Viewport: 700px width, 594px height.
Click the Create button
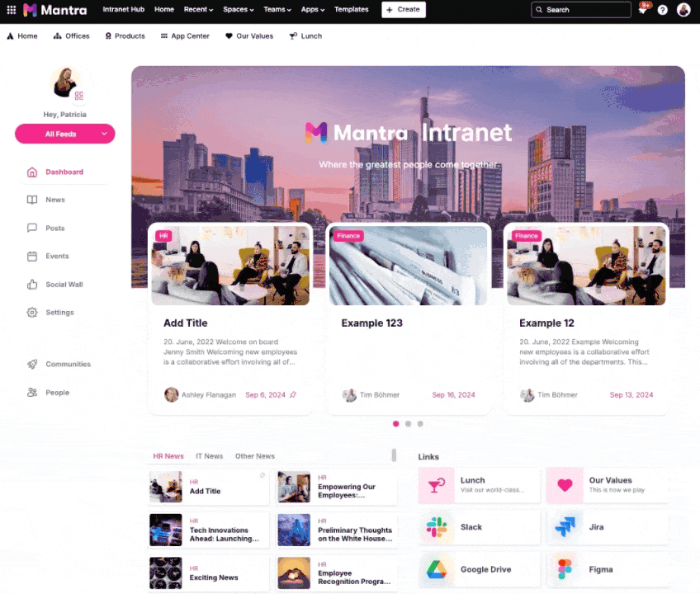[x=403, y=10]
